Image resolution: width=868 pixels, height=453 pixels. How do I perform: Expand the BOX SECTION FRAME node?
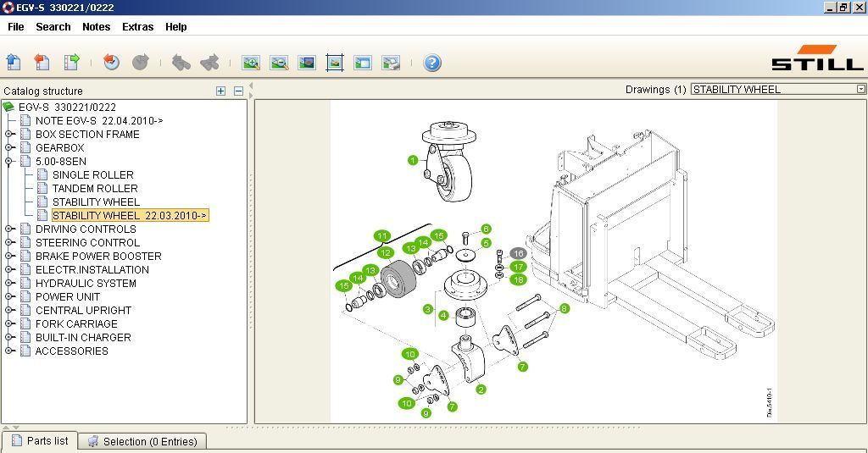coord(8,134)
